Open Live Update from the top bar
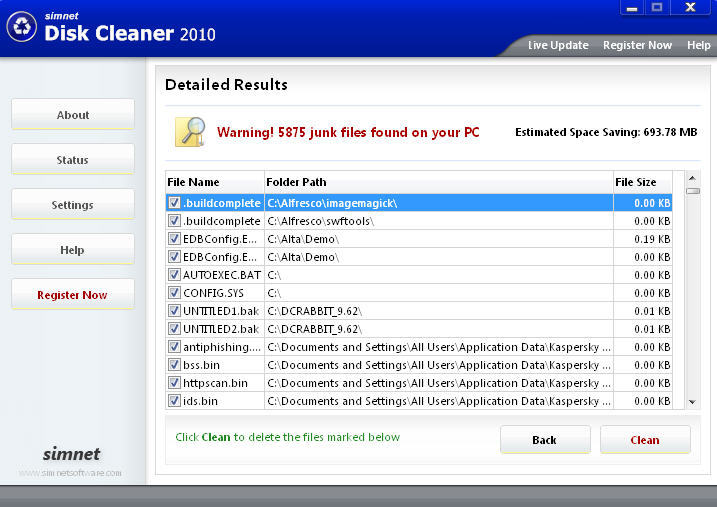 pyautogui.click(x=558, y=45)
